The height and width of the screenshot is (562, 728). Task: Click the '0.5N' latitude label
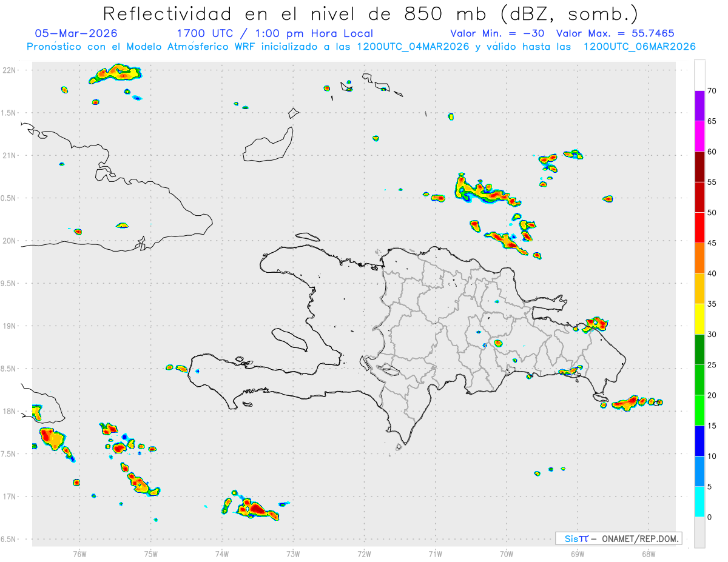[8, 198]
